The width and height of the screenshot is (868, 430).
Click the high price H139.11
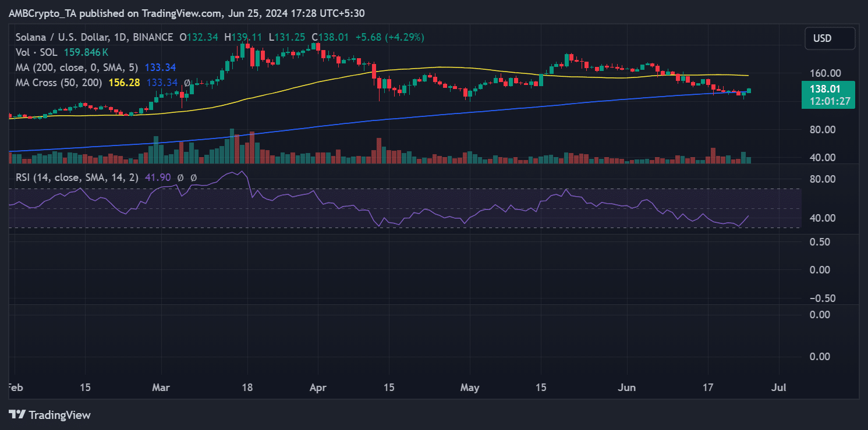tap(243, 37)
